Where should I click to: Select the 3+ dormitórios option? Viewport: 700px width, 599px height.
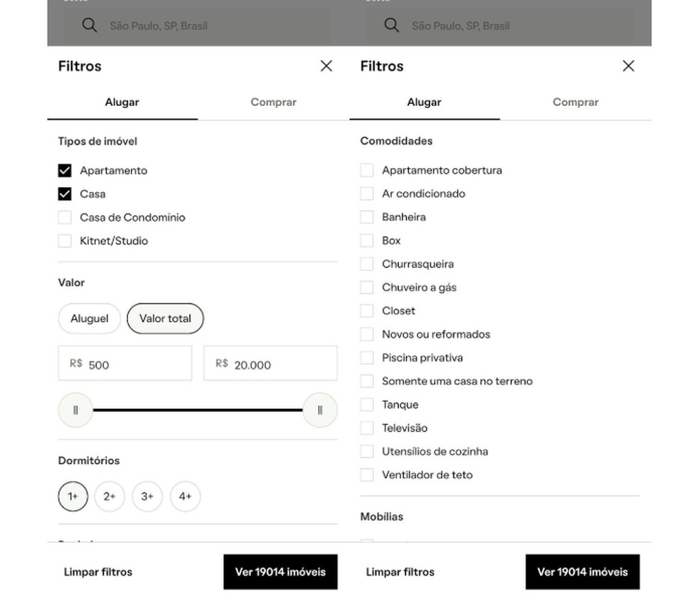click(x=147, y=497)
